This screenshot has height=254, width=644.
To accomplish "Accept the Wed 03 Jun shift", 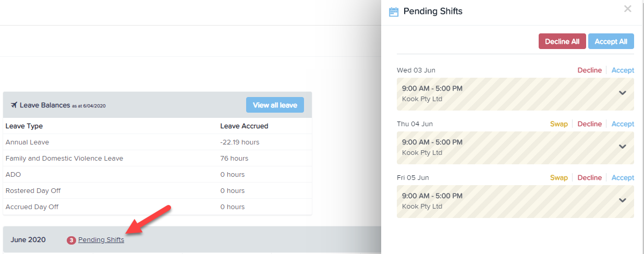I will tap(623, 70).
